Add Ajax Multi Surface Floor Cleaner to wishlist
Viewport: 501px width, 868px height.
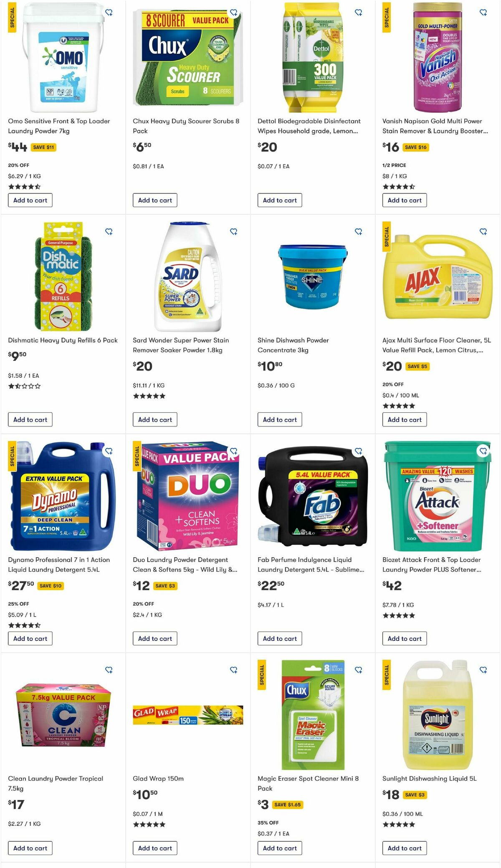pyautogui.click(x=483, y=231)
